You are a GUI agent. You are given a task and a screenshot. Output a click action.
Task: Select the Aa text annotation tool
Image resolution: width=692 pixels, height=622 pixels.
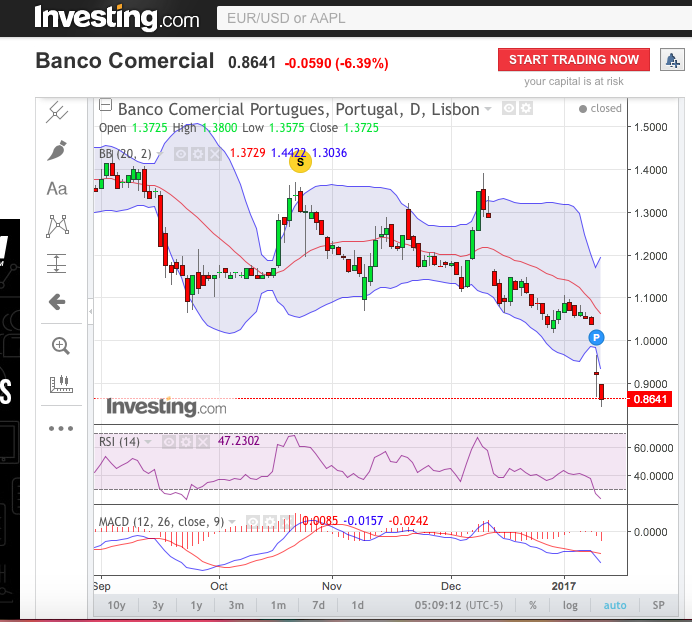point(57,189)
